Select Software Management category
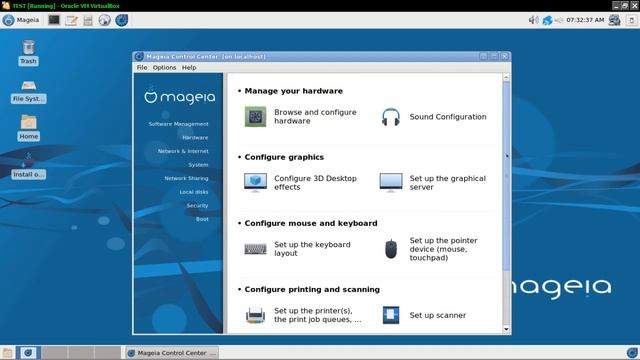Viewport: 640px width, 360px height. pos(178,124)
